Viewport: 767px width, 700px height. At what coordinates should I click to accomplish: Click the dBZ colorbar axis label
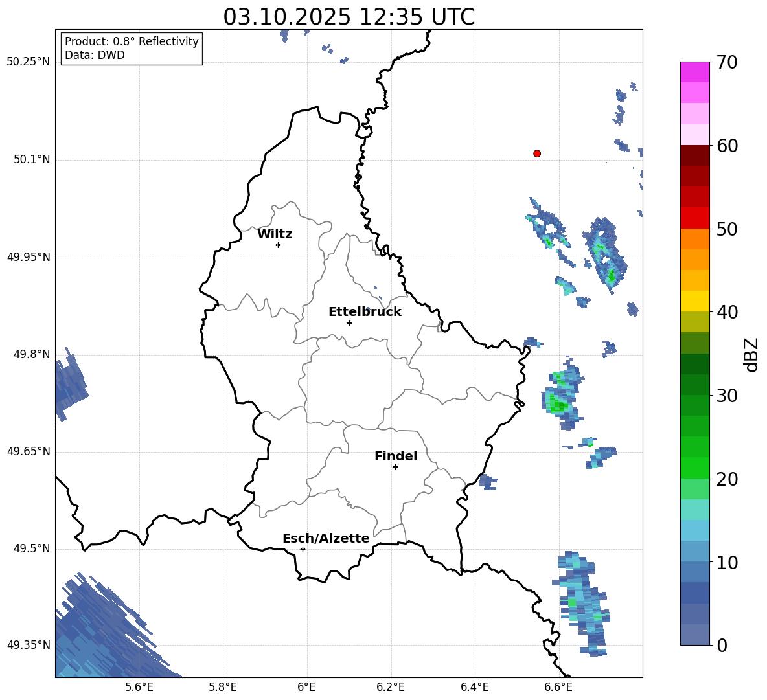click(751, 354)
